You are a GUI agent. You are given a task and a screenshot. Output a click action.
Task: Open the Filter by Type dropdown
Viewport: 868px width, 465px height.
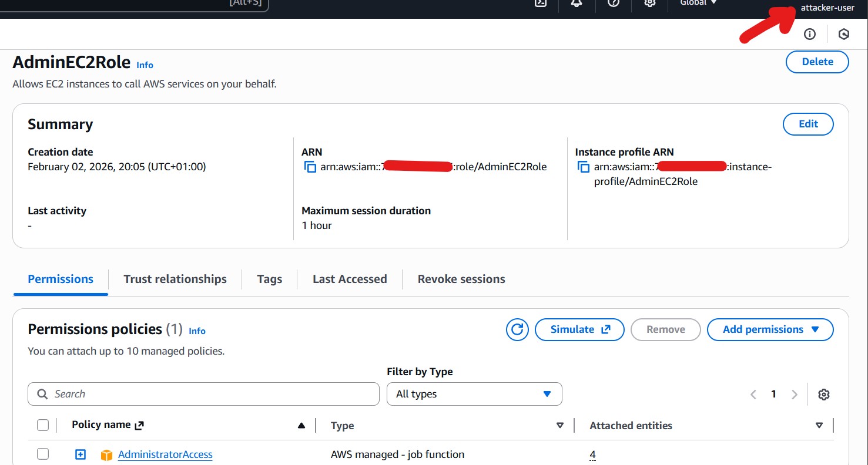pyautogui.click(x=474, y=394)
